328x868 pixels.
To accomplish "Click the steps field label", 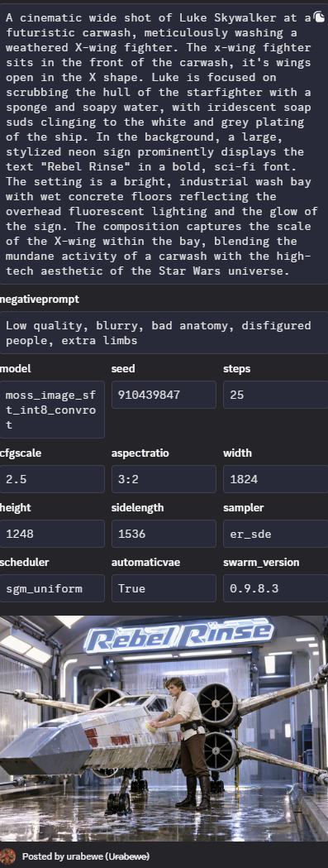I will pyautogui.click(x=237, y=369).
